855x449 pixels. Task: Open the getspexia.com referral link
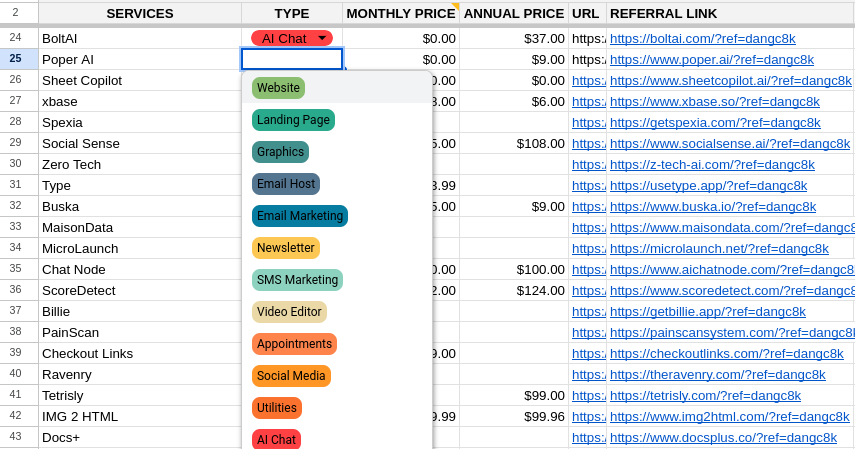click(x=715, y=123)
